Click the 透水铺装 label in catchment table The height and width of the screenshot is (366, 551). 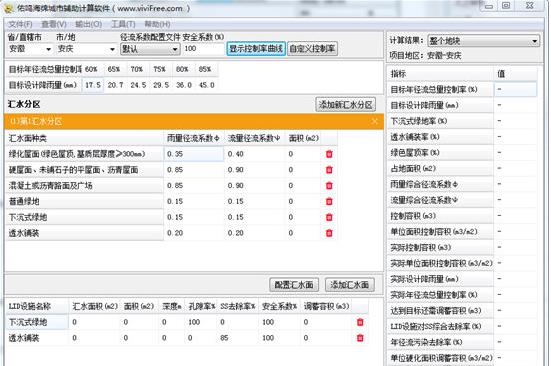point(84,233)
